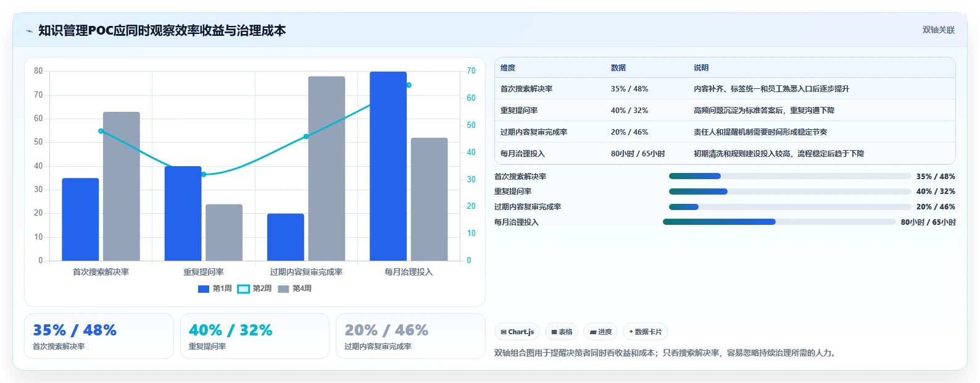The image size is (980, 383).
Task: Click the gray 第4周 legend swatch
Action: point(283,288)
